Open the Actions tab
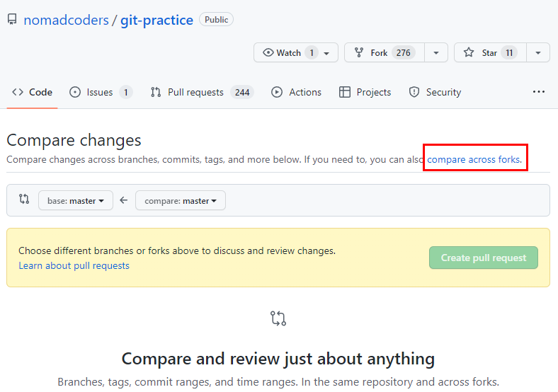This screenshot has width=558, height=392. coord(296,92)
